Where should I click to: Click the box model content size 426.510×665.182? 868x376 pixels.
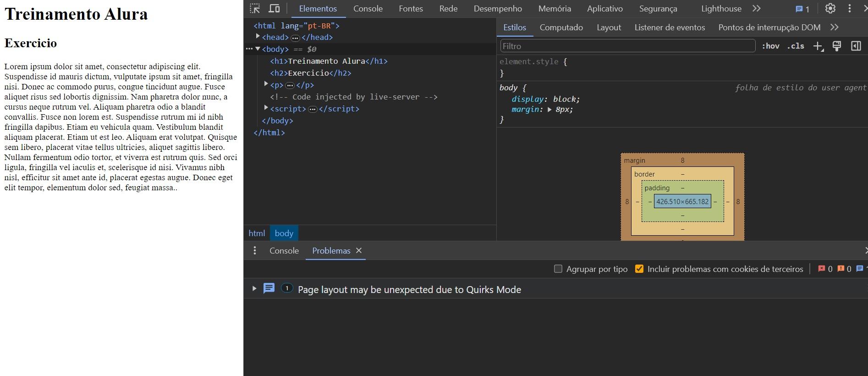(682, 201)
